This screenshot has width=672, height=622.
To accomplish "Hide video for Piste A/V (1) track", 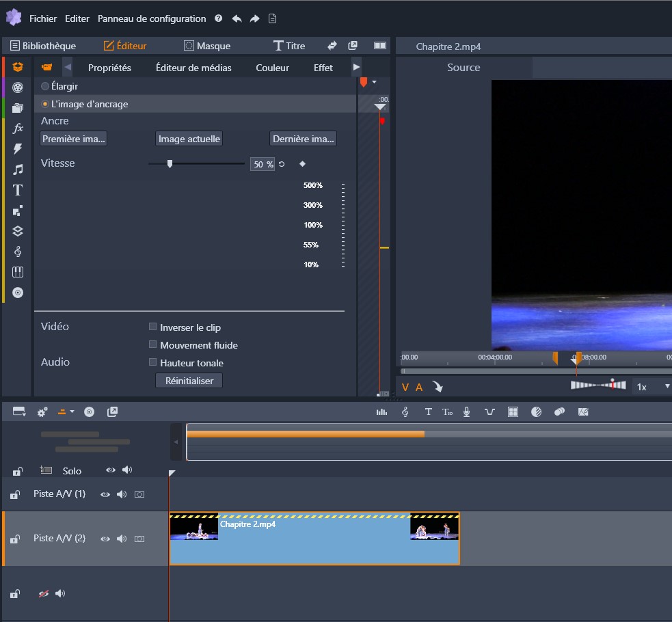I will 105,493.
